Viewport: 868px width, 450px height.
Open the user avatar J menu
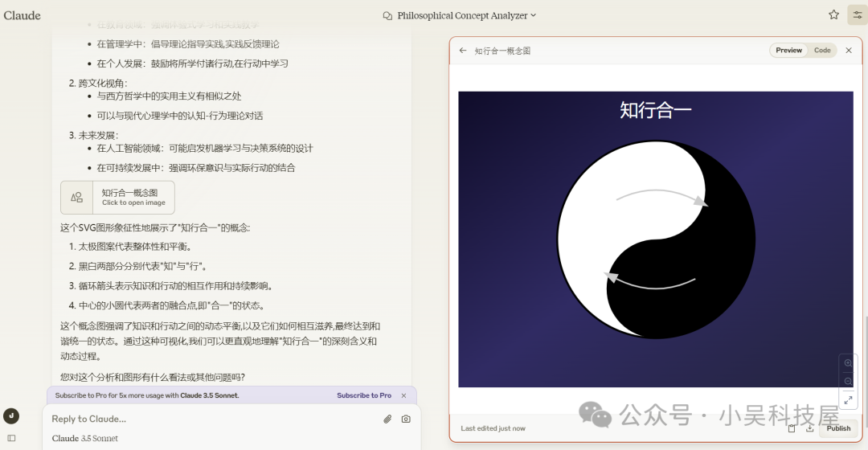click(11, 415)
